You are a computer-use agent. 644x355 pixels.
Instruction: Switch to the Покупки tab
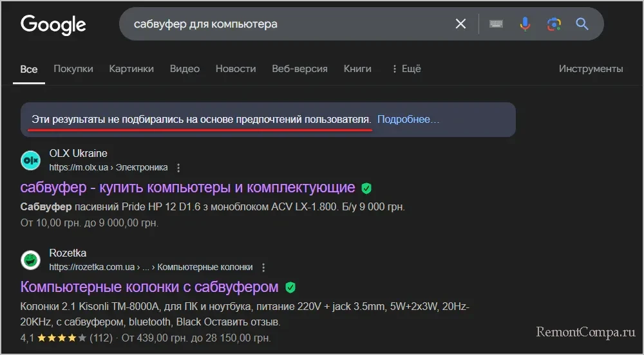click(x=73, y=69)
